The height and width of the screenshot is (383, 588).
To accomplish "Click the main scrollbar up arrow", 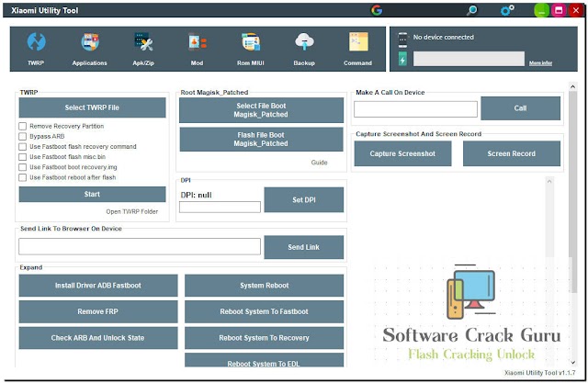I will 572,86.
